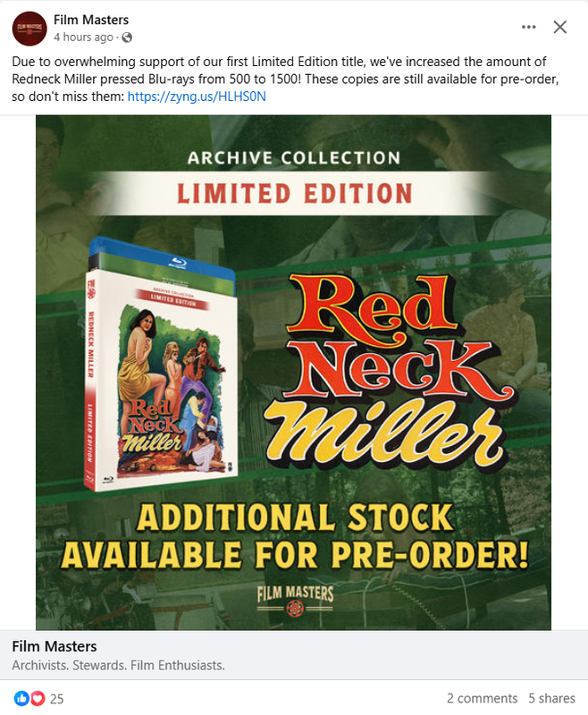View the 5 shares list
Image resolution: width=588 pixels, height=715 pixels.
(551, 698)
